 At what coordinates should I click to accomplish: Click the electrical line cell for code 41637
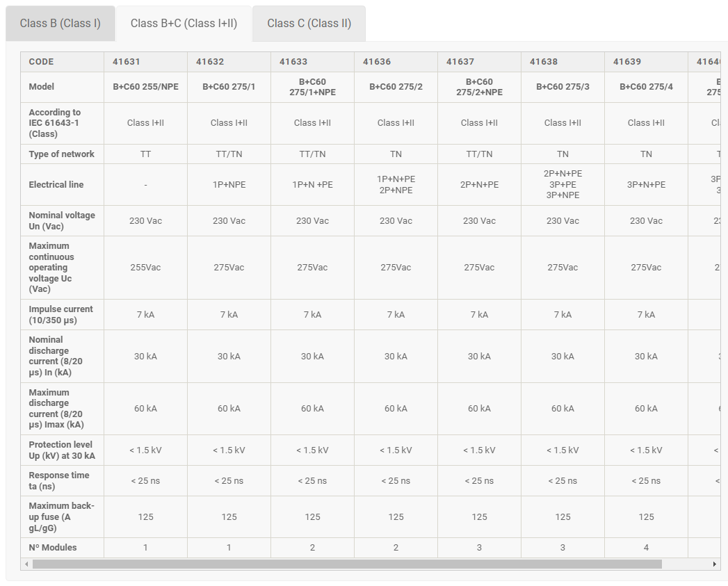tap(479, 185)
